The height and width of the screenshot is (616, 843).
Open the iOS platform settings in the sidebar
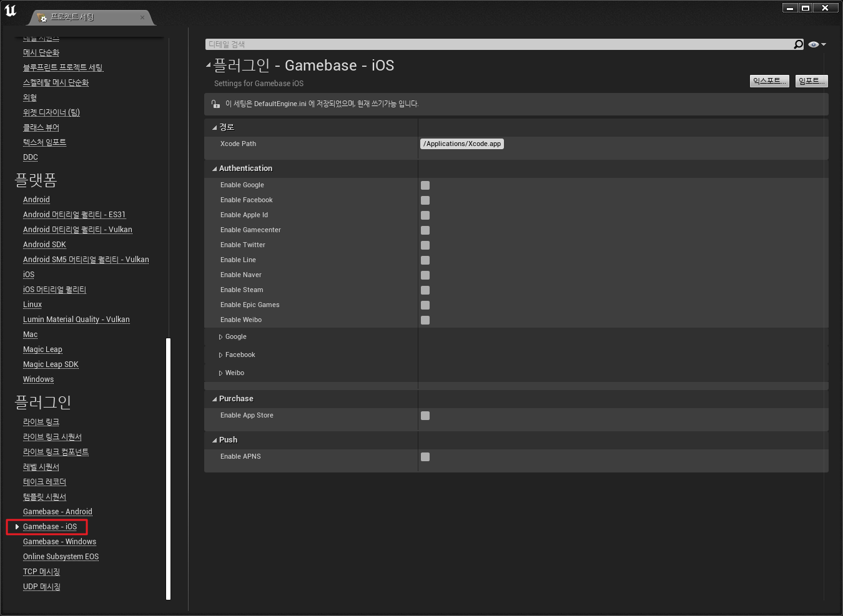tap(28, 274)
